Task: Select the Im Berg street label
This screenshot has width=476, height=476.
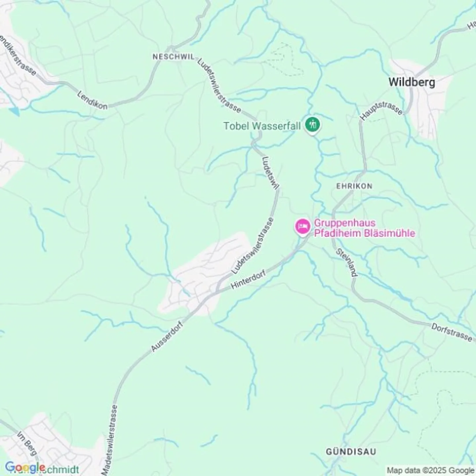Action: [27, 443]
